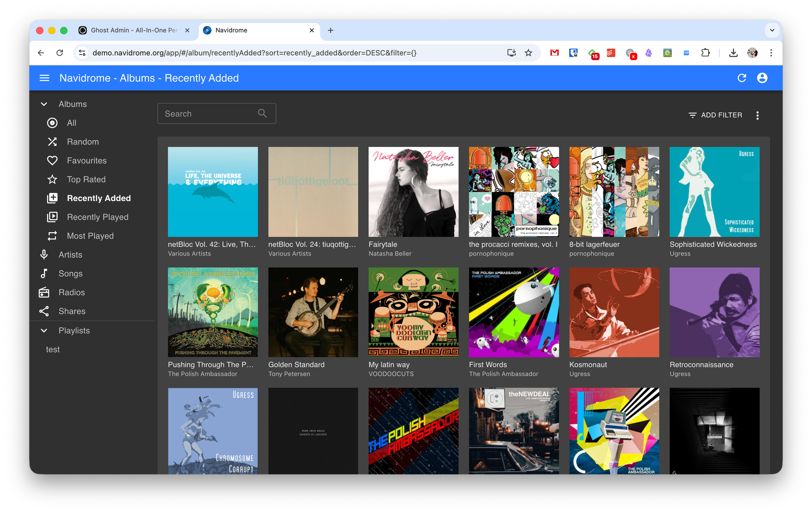The height and width of the screenshot is (513, 812).
Task: Select Random albums shuffle icon
Action: point(52,142)
